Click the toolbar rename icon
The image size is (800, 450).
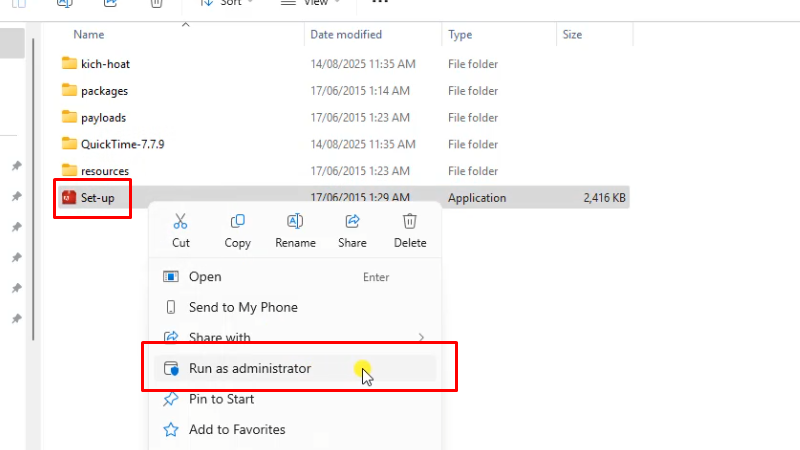65,3
